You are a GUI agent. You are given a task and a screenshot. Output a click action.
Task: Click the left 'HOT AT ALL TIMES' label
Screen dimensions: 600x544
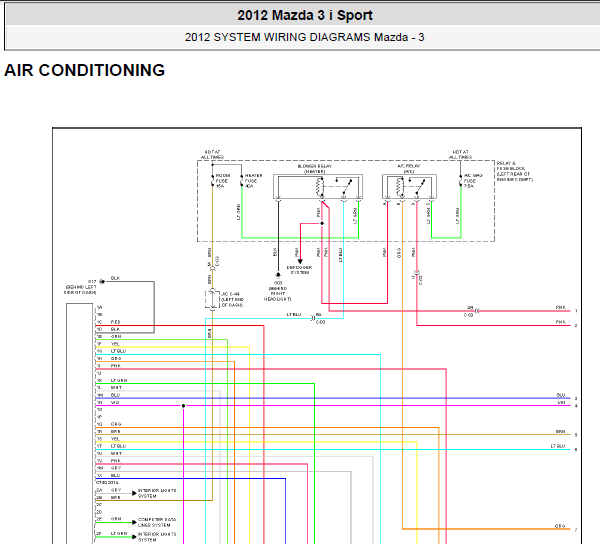point(212,155)
